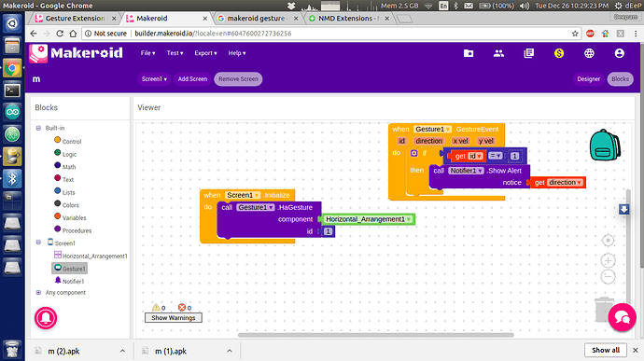Open the community people icon
This screenshot has width=644, height=361.
coord(498,53)
